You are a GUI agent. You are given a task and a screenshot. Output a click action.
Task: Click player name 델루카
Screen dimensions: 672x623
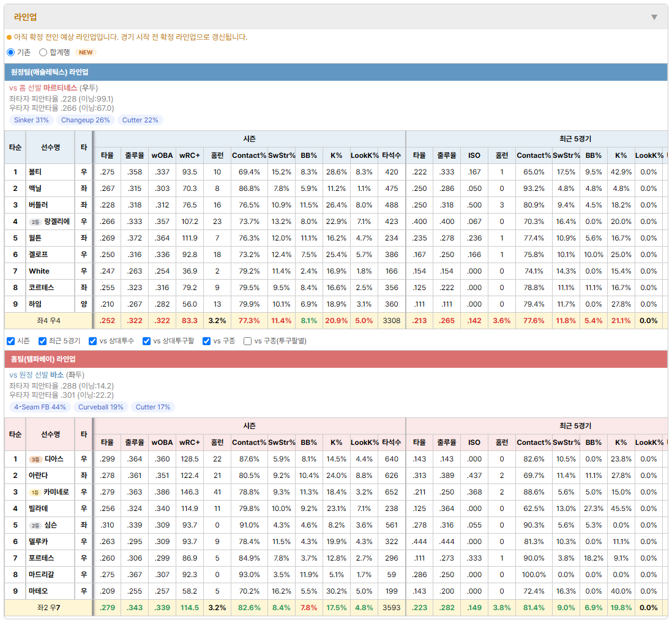pos(38,542)
